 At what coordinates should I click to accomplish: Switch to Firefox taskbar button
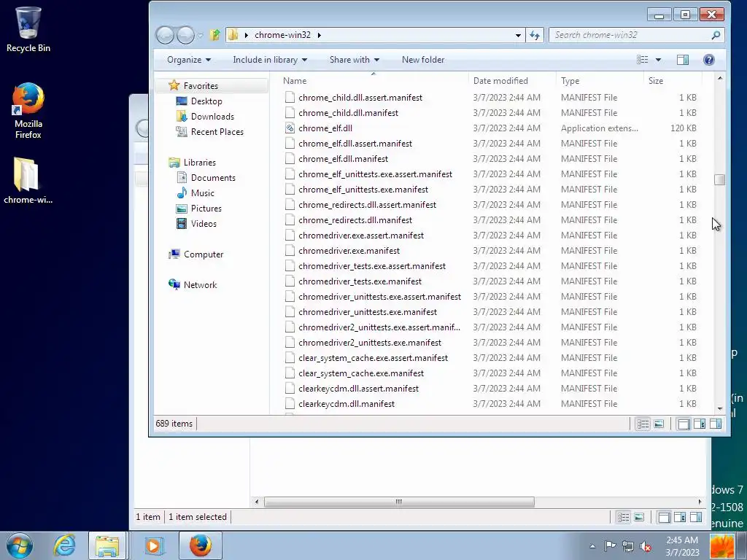coord(201,545)
